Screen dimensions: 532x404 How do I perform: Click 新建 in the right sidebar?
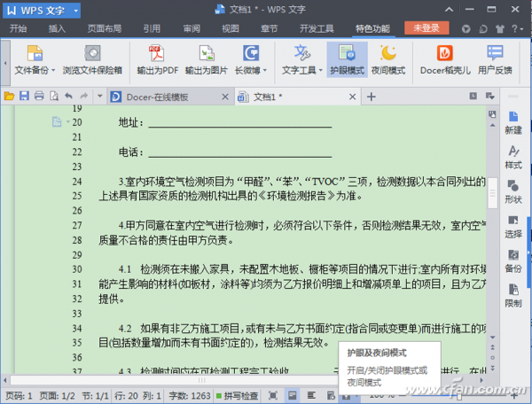point(513,120)
